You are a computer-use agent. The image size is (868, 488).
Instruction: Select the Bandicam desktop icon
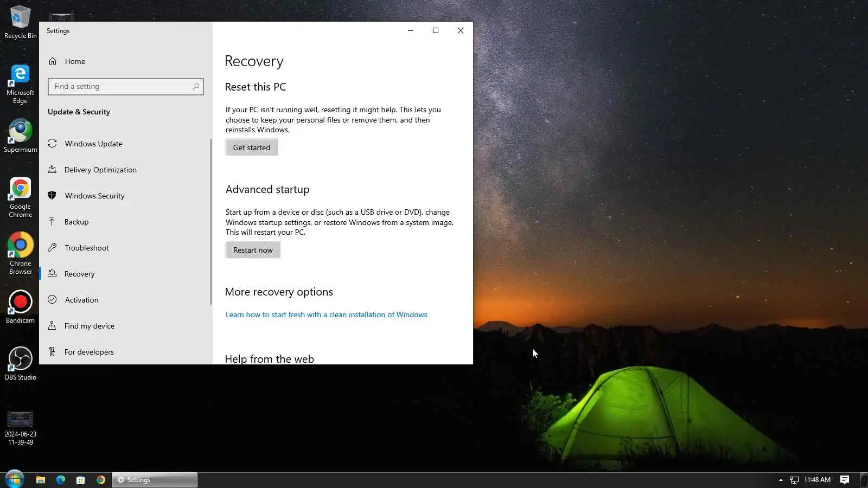click(20, 307)
